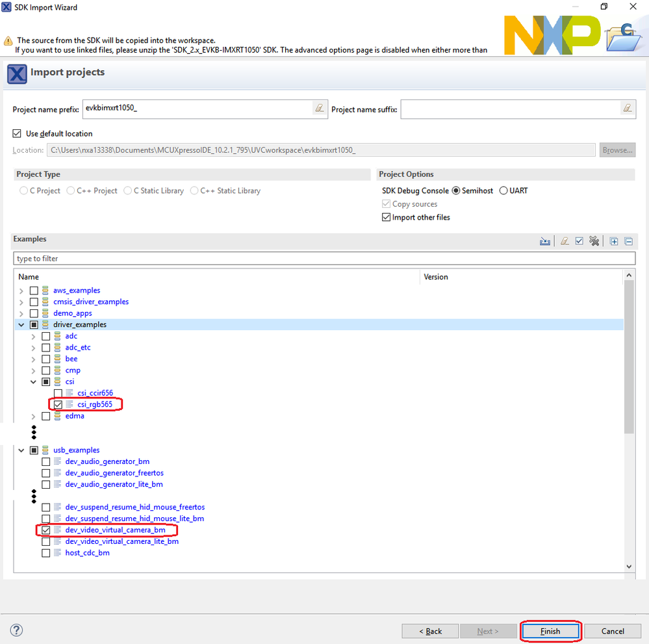The image size is (649, 644).
Task: Click the demo_apps category icon
Action: (45, 313)
